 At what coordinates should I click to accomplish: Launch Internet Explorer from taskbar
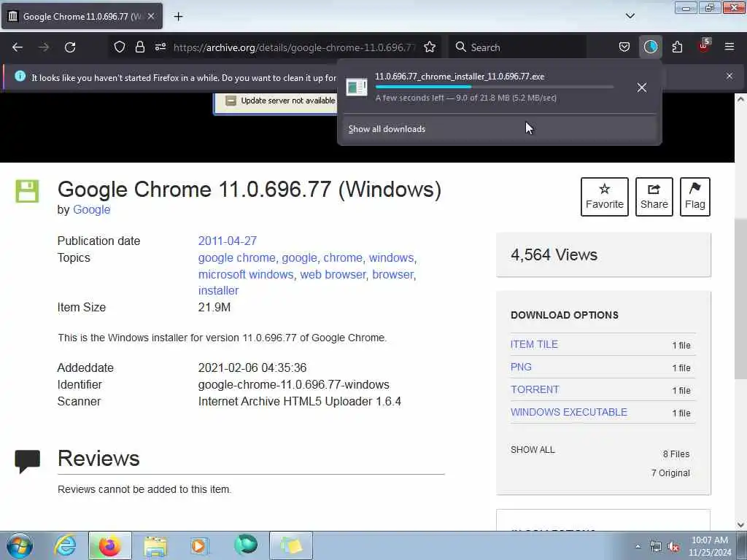click(65, 545)
